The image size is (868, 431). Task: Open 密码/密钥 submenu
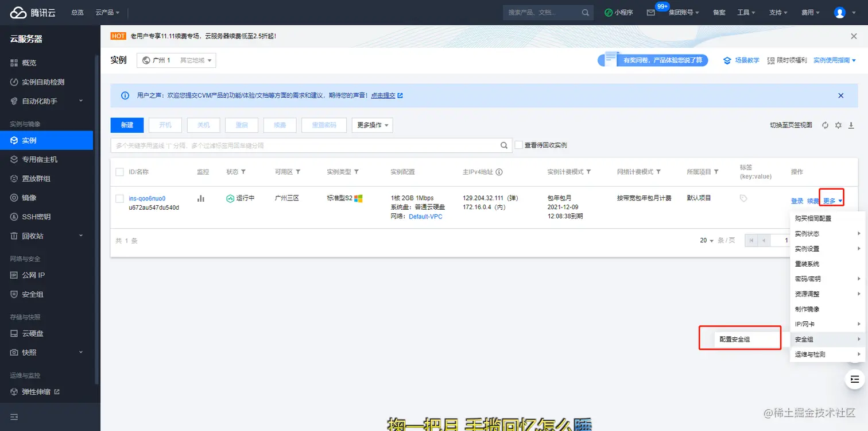click(827, 279)
